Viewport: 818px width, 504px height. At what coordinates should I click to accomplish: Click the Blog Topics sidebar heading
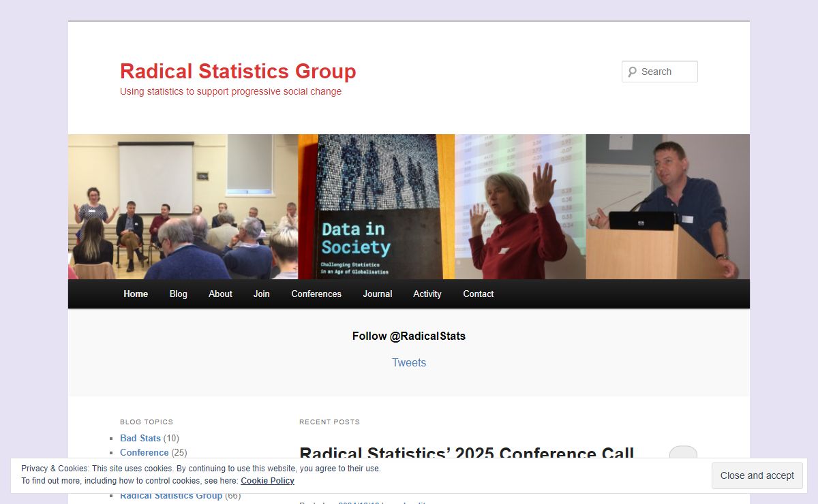[147, 422]
